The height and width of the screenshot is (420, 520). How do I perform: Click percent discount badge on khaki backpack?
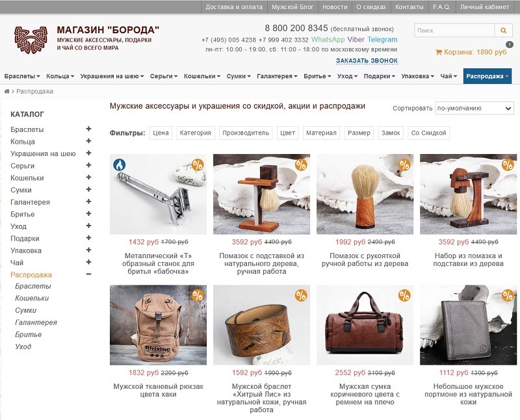click(x=198, y=295)
